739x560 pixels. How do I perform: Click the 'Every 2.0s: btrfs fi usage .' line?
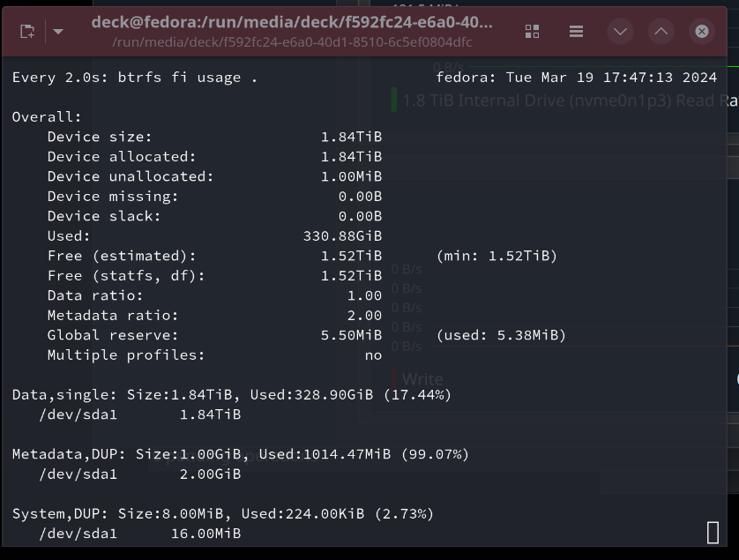135,78
